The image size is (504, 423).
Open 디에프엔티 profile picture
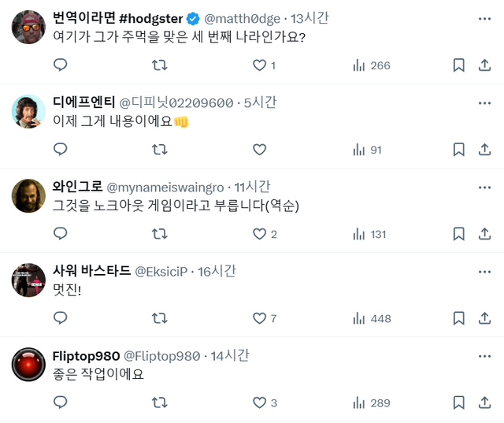[x=29, y=111]
